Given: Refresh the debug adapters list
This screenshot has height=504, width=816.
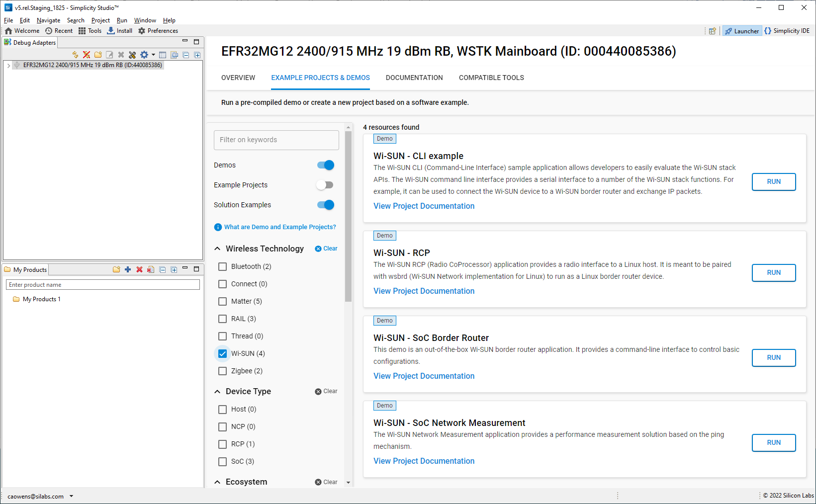Looking at the screenshot, I should coord(76,55).
